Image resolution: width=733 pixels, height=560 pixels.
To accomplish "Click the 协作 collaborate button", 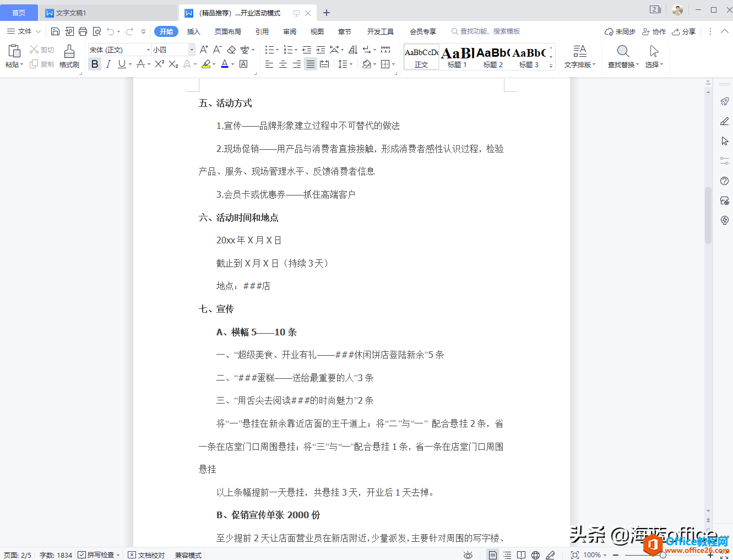I will pos(654,31).
